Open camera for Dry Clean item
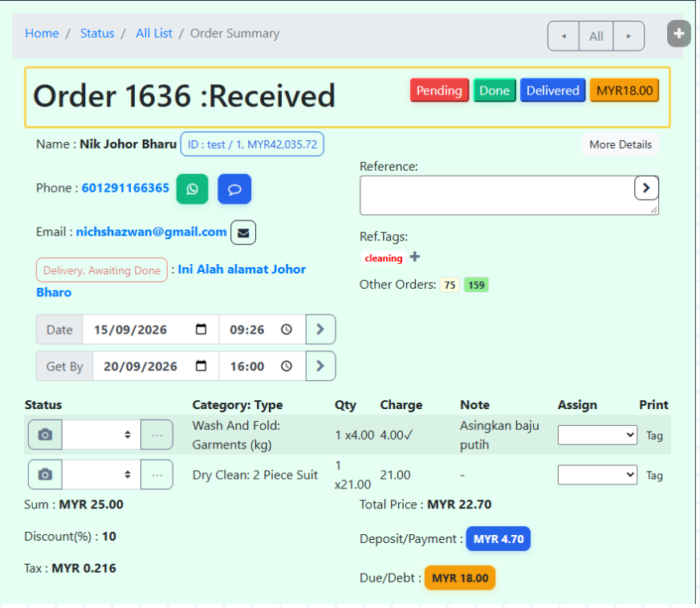The image size is (700, 608). pos(45,475)
